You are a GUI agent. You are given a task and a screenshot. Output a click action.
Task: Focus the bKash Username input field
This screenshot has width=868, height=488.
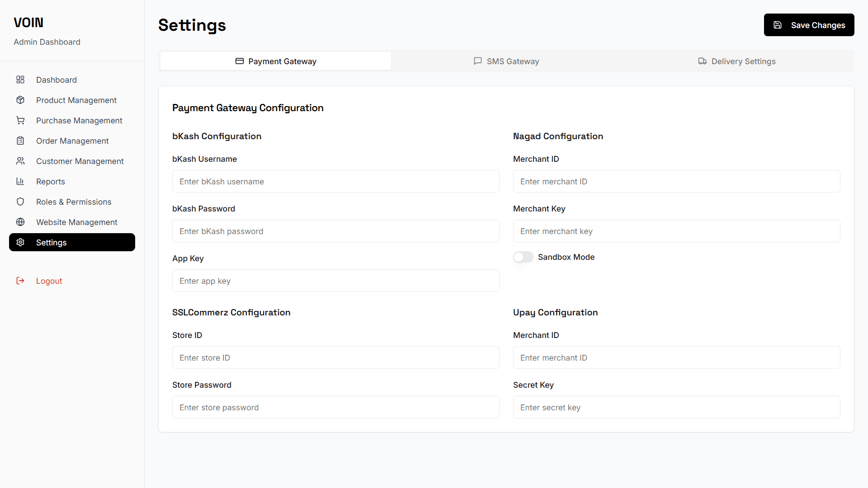pyautogui.click(x=335, y=182)
